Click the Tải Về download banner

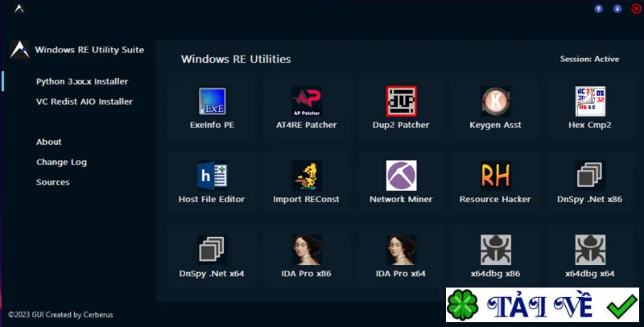coord(543,304)
